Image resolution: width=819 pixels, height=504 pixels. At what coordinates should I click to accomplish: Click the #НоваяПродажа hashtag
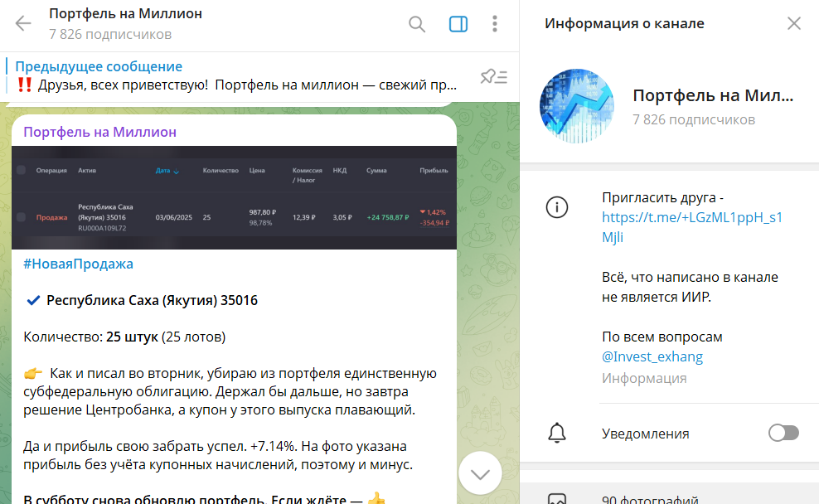pos(79,264)
